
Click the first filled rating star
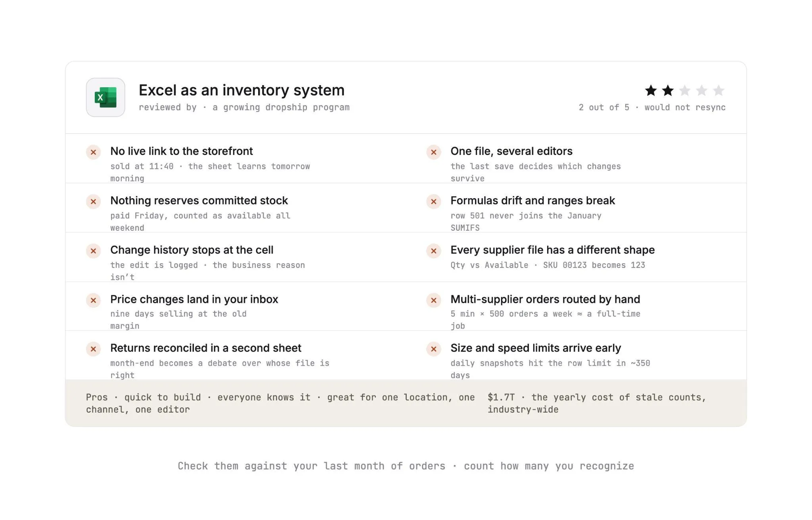651,90
